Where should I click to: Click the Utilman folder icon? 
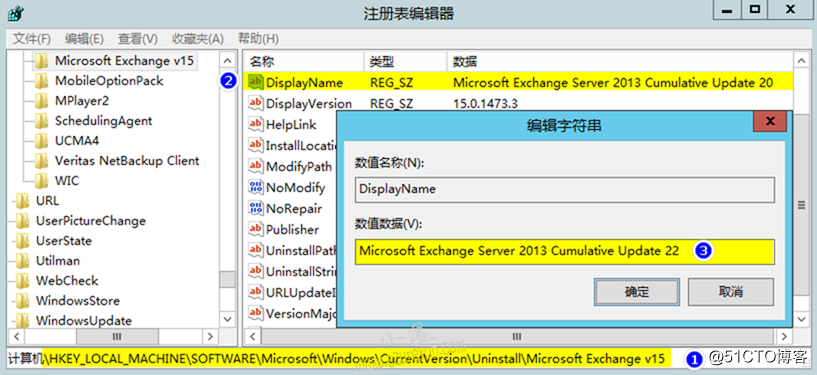coord(23,260)
